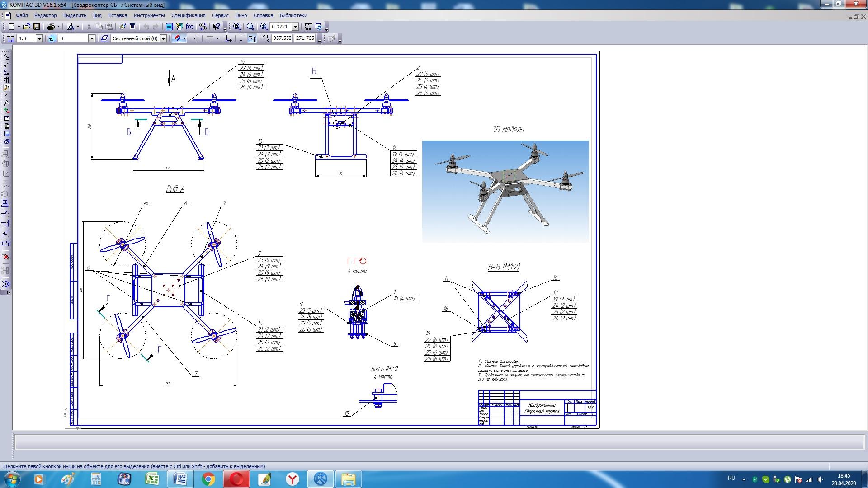The width and height of the screenshot is (868, 488).
Task: Open the view scale 1.0 dropdown
Action: tap(39, 38)
